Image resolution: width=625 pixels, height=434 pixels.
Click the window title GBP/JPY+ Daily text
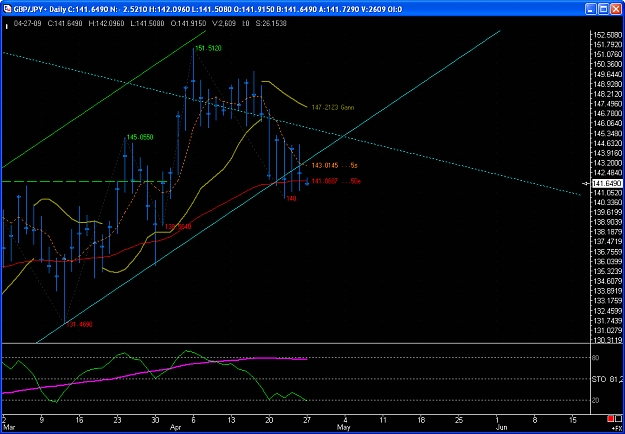point(38,9)
